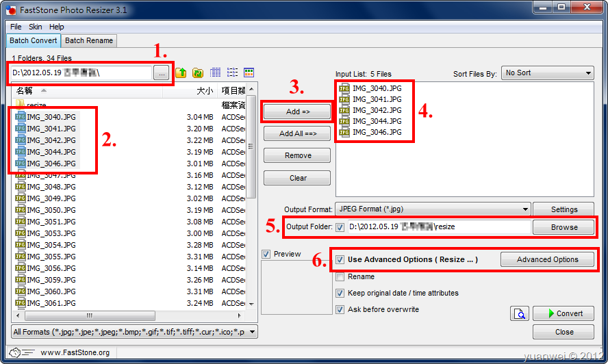Click file list scroll right arrow
608x364 pixels.
pos(239,315)
